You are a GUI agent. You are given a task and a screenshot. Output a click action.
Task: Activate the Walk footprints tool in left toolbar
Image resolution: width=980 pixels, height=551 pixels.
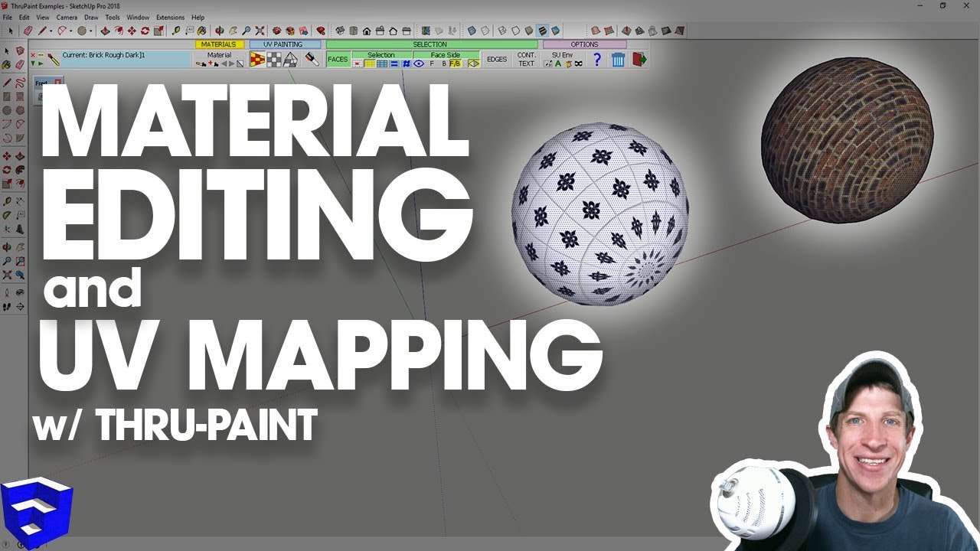click(7, 306)
